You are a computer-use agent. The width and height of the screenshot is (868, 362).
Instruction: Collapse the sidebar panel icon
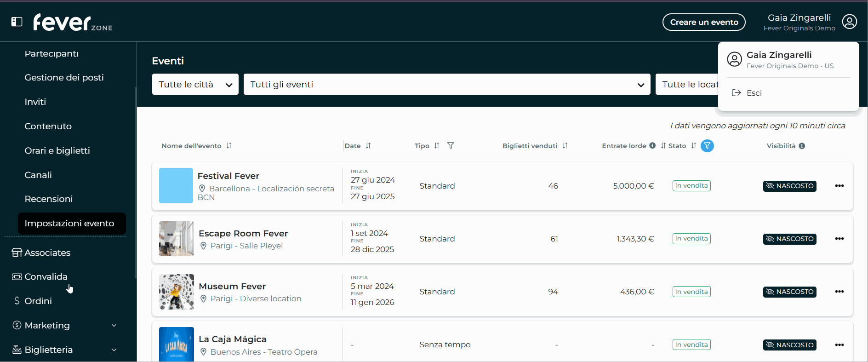tap(17, 22)
